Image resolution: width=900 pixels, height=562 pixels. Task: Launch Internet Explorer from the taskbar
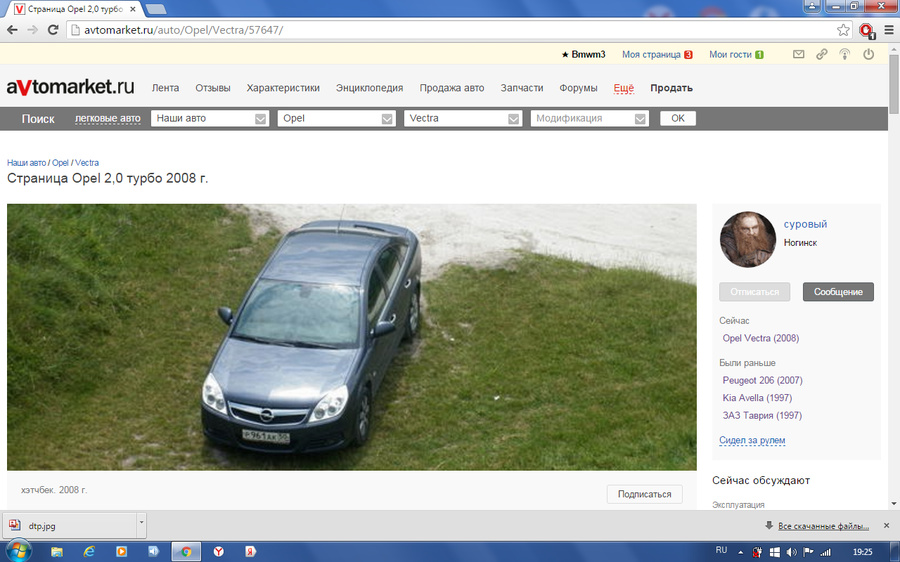[x=89, y=552]
